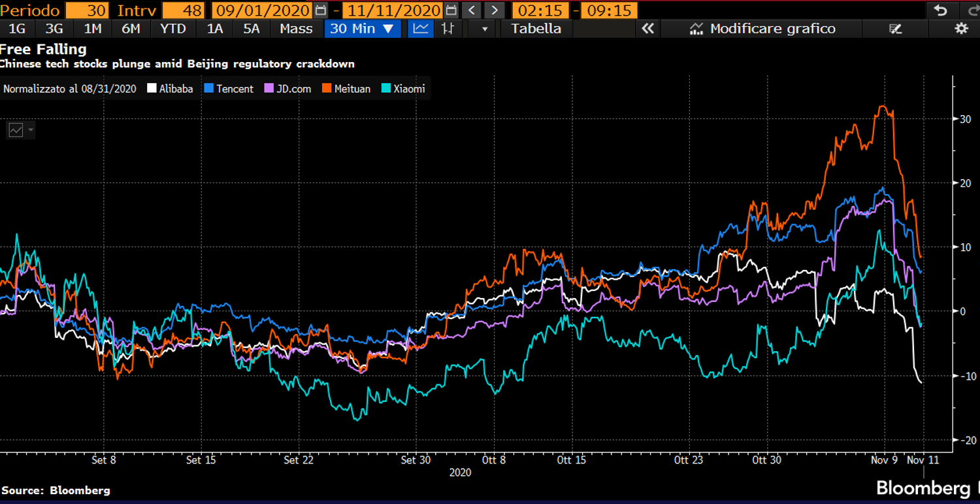Open calendar picker for end date 11/11/2020
The image size is (980, 504).
click(450, 10)
